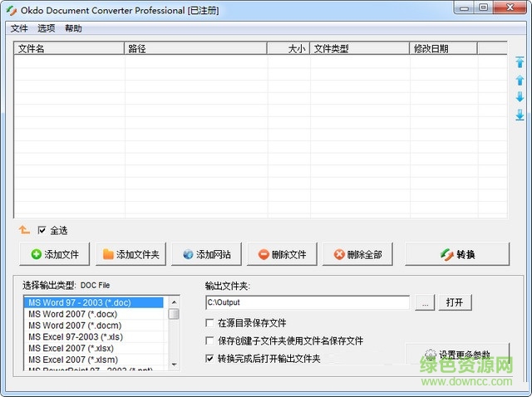532x397 pixels.
Task: Click output type list scroll down arrow
Action: [174, 365]
